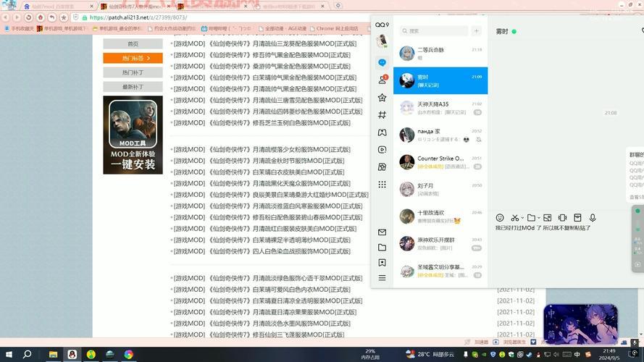The width and height of the screenshot is (644, 362).
Task: Open the QQ channels hashtag icon
Action: coord(382,115)
